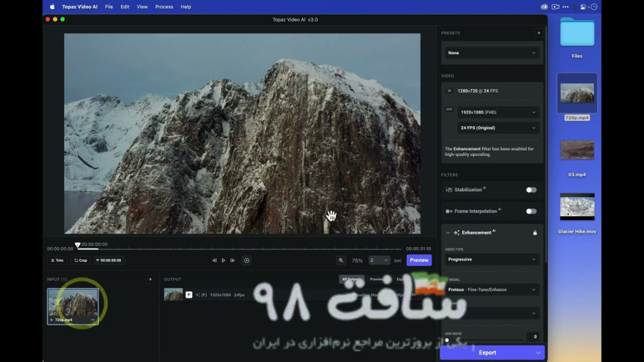Open the 1920x1080 (FHD) output resolution dropdown
The width and height of the screenshot is (644, 362).
click(x=498, y=112)
